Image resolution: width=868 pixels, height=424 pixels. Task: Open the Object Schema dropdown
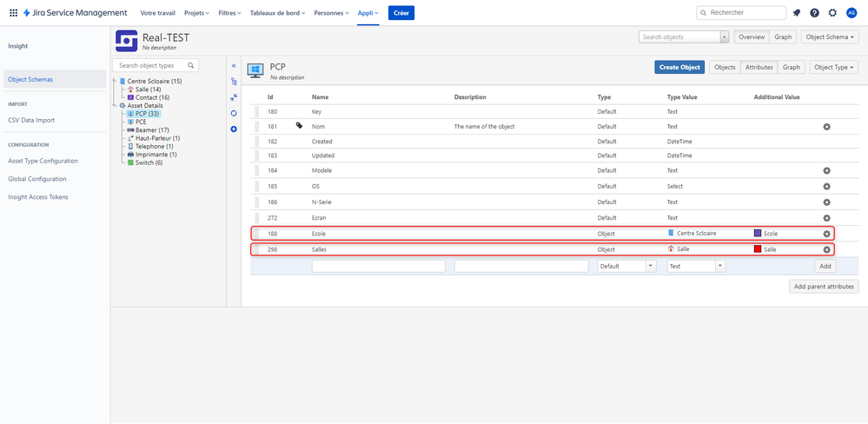point(830,37)
